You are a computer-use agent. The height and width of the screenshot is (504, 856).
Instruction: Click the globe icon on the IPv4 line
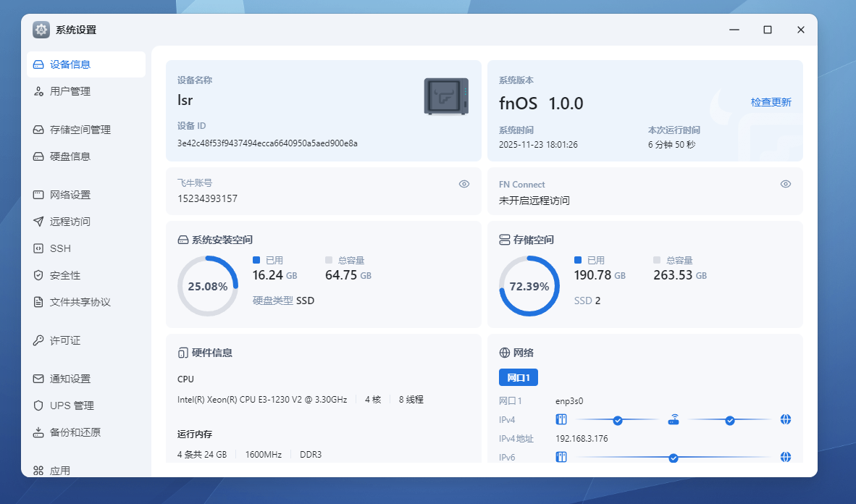pos(786,419)
